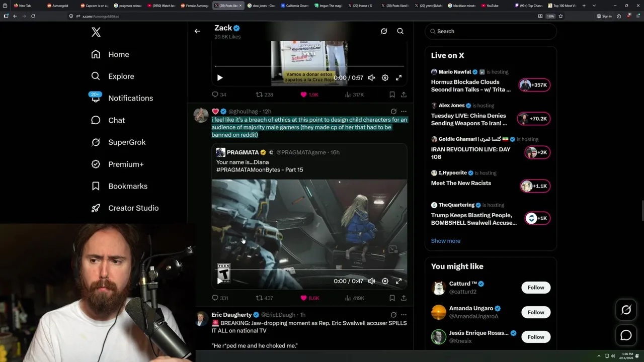Unlike the post with 8.6K likes
Screen dimensions: 644x362
tap(310, 298)
